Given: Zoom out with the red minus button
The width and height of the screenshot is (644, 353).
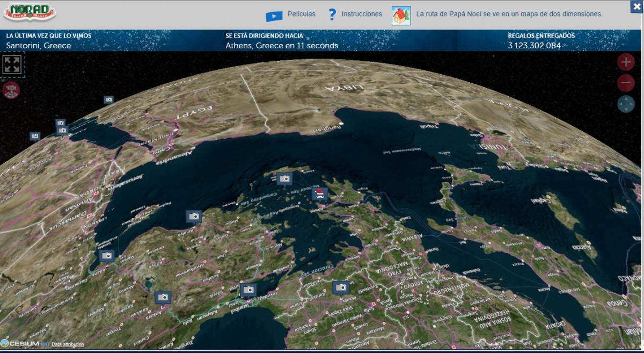Looking at the screenshot, I should [x=626, y=83].
